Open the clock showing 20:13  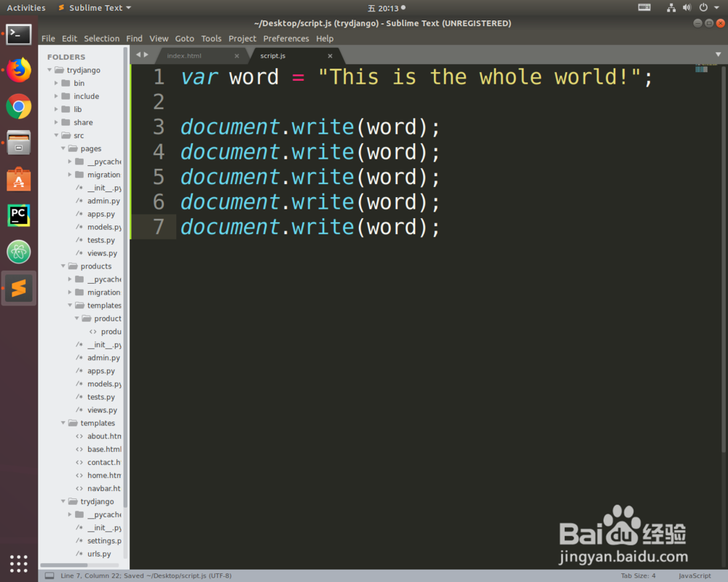tap(387, 8)
